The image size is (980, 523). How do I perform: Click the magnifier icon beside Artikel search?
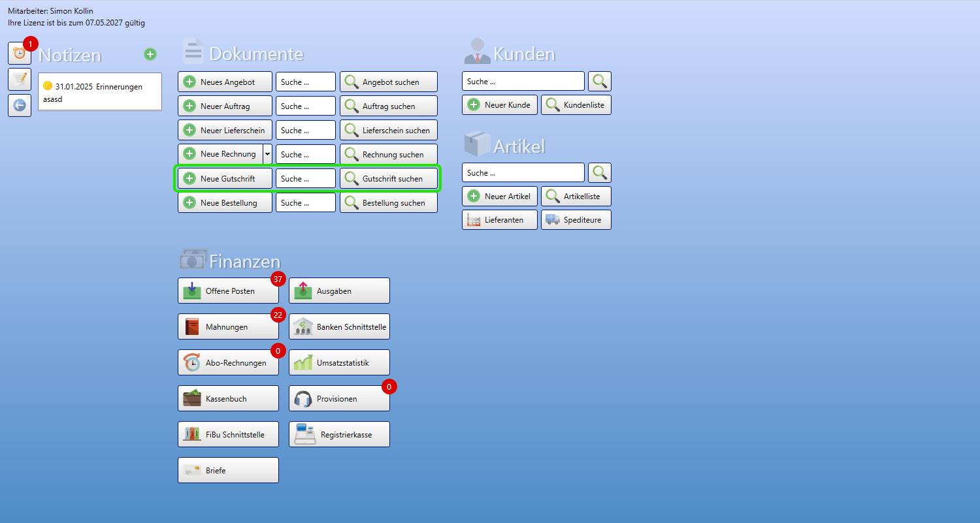(600, 173)
